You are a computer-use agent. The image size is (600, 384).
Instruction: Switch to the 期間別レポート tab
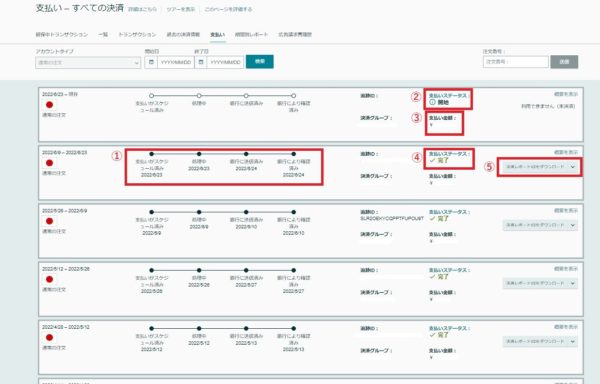click(x=251, y=34)
